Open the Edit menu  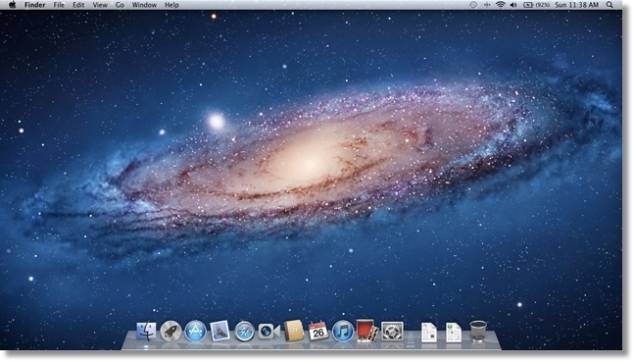tap(78, 5)
